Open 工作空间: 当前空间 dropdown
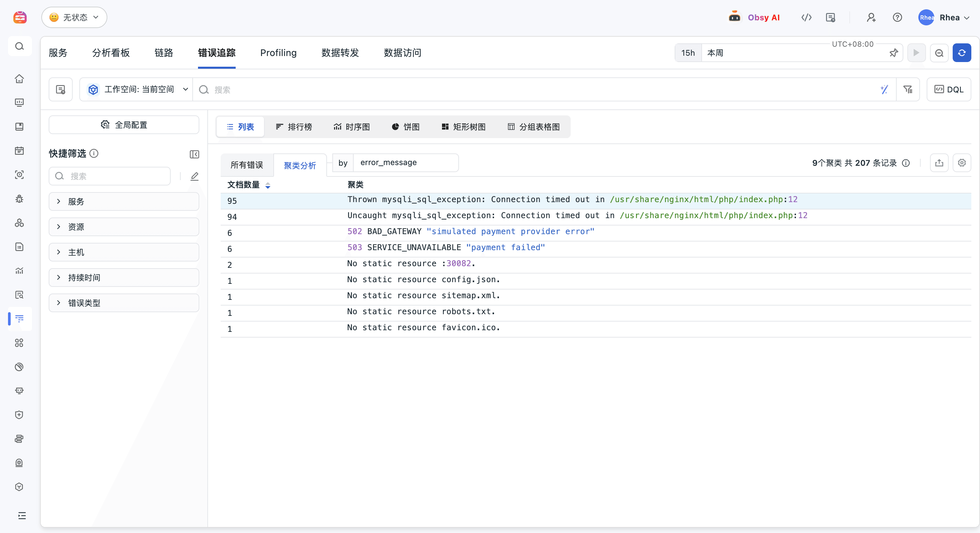This screenshot has width=980, height=533. coord(137,89)
